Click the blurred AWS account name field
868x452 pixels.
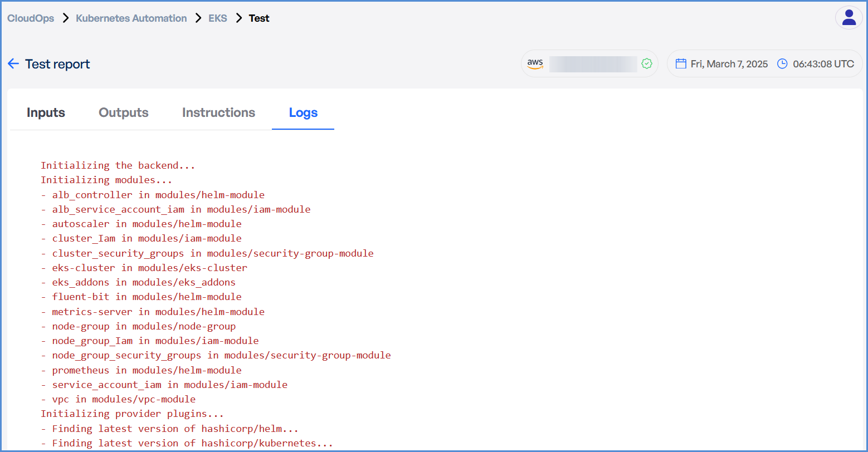593,64
